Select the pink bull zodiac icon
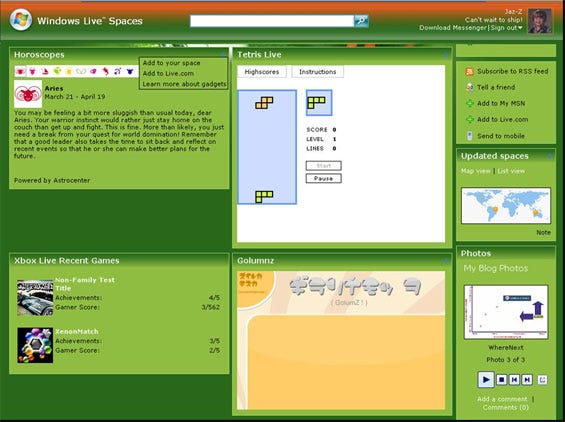This screenshot has height=422, width=565. click(32, 71)
